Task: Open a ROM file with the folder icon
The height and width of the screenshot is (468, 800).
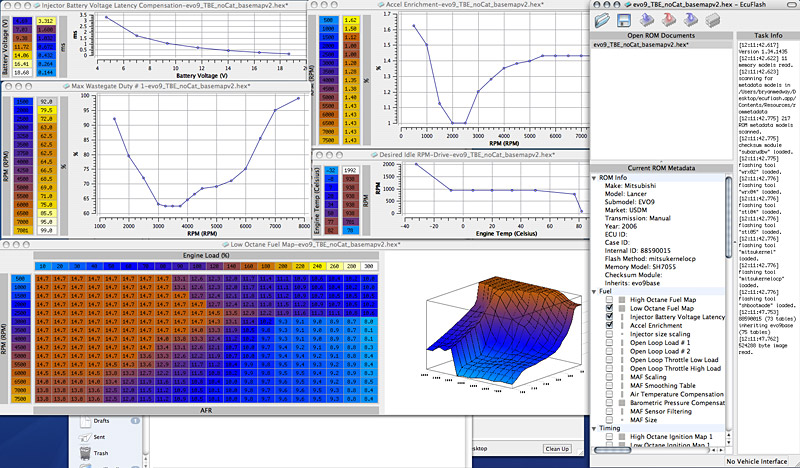Action: (x=602, y=20)
